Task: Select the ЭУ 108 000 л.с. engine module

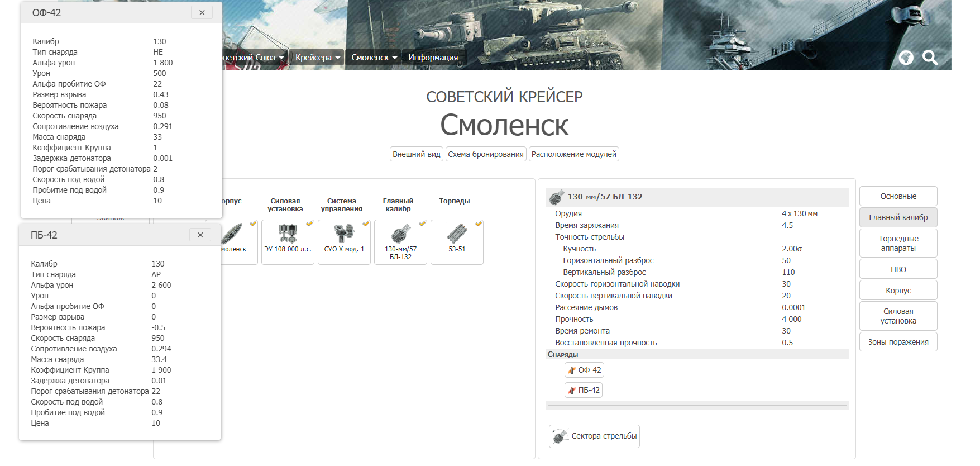Action: [288, 242]
